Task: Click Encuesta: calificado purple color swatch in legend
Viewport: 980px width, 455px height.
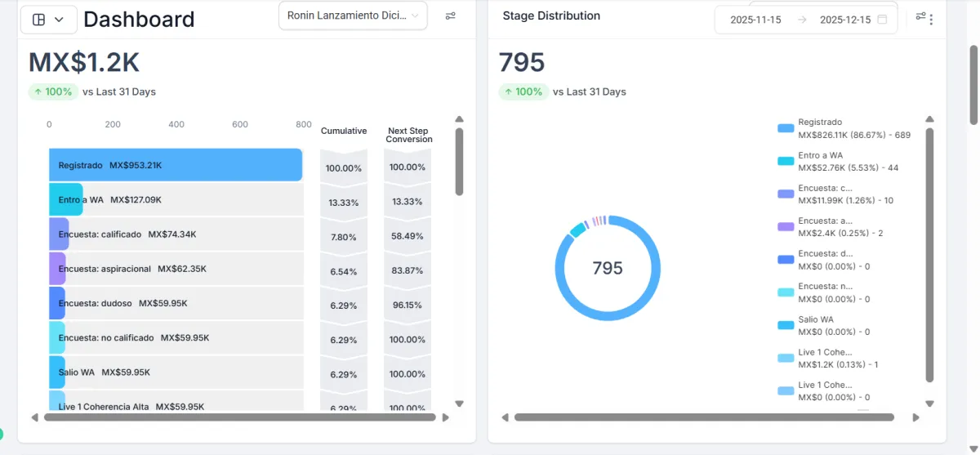Action: (x=786, y=194)
